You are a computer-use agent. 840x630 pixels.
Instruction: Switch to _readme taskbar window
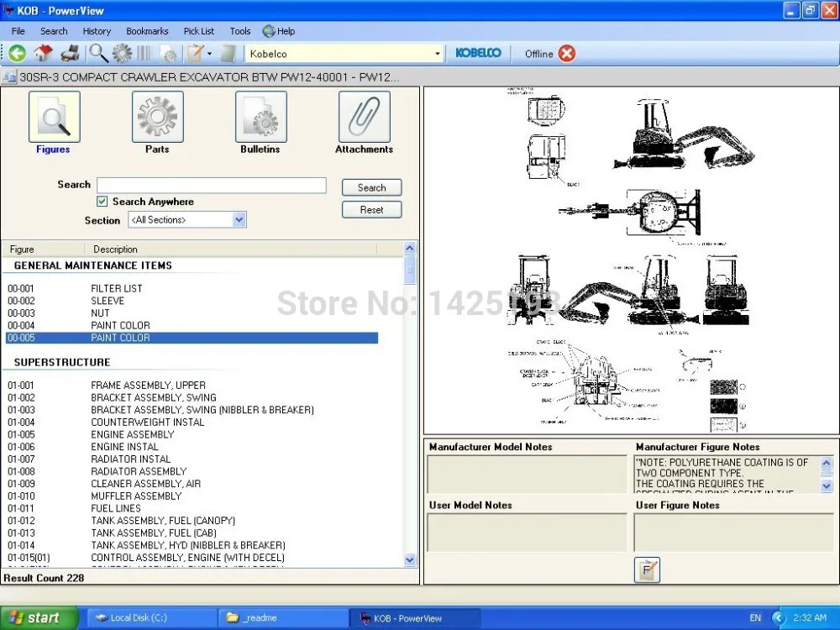pos(283,617)
